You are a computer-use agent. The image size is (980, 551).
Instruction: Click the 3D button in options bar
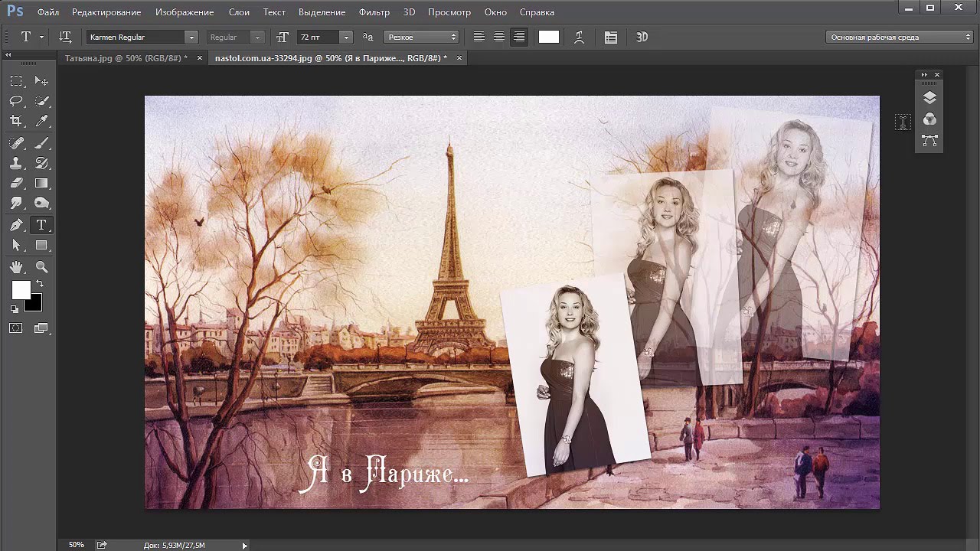(x=642, y=37)
